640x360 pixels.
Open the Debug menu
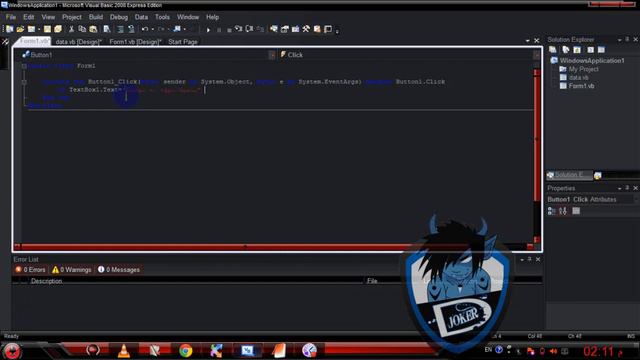pyautogui.click(x=119, y=17)
